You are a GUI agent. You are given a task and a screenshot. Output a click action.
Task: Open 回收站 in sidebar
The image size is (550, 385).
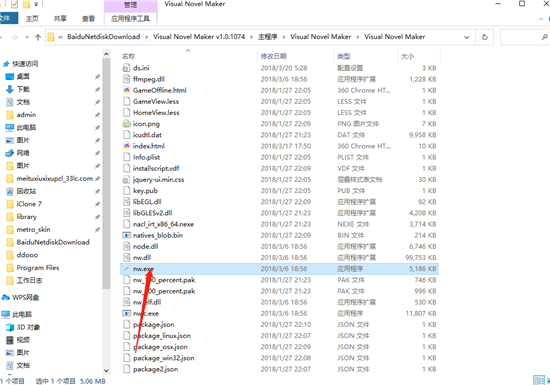coord(26,191)
